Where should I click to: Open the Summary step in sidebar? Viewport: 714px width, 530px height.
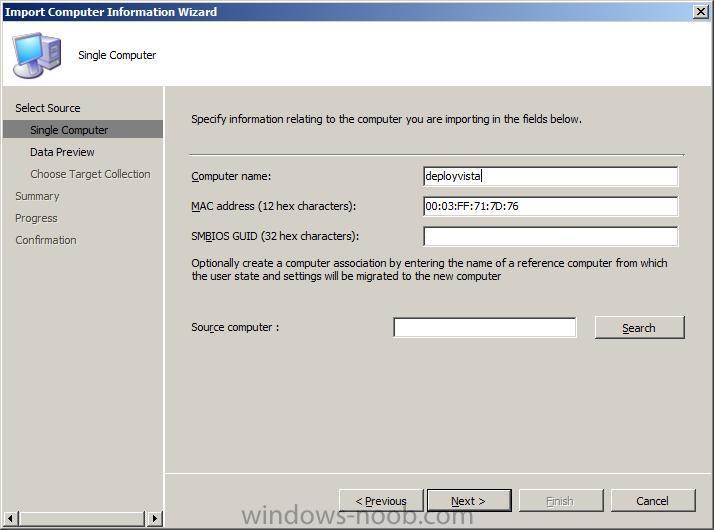37,196
